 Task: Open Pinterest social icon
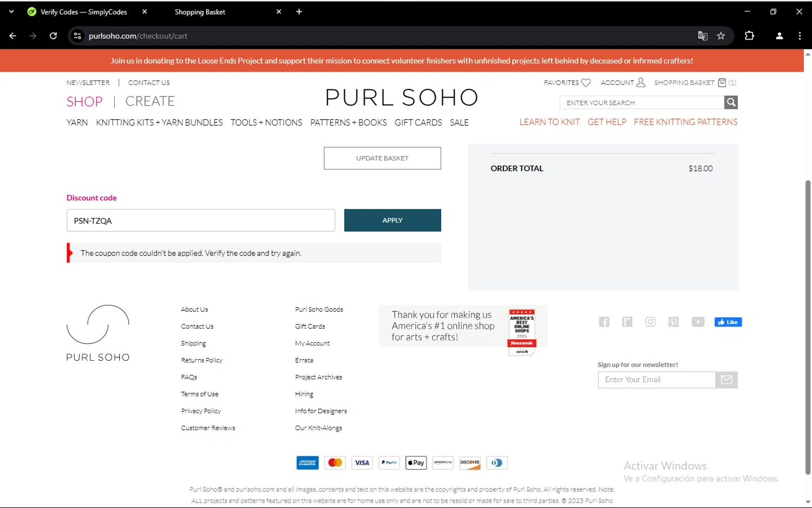[x=673, y=322]
